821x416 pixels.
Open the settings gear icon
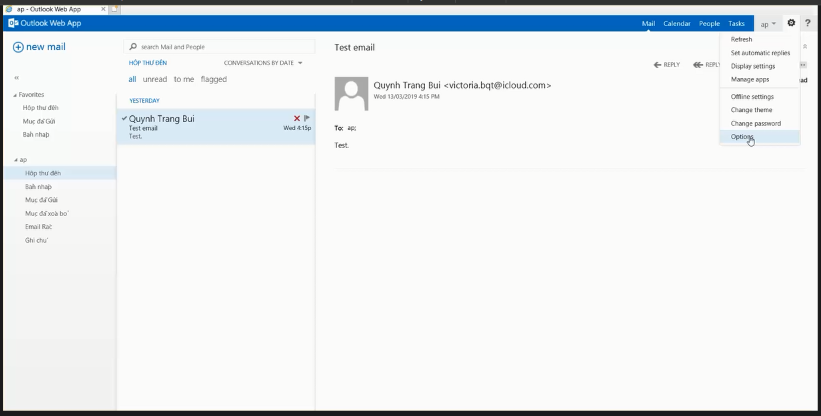click(791, 23)
